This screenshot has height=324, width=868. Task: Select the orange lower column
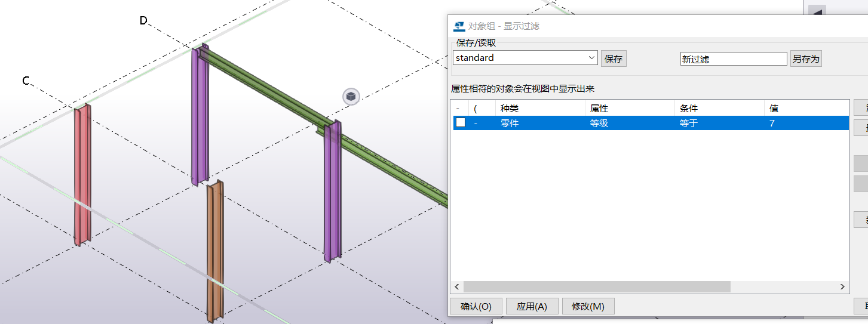[215, 251]
